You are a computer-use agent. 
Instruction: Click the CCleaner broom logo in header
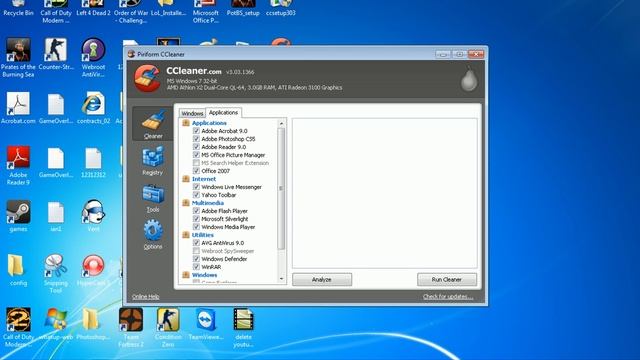147,78
